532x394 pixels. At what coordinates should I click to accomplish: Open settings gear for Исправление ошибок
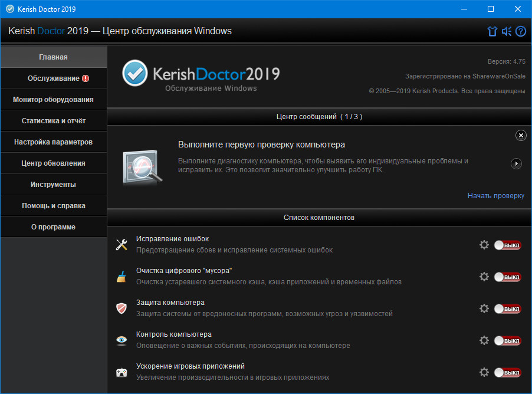(x=484, y=245)
